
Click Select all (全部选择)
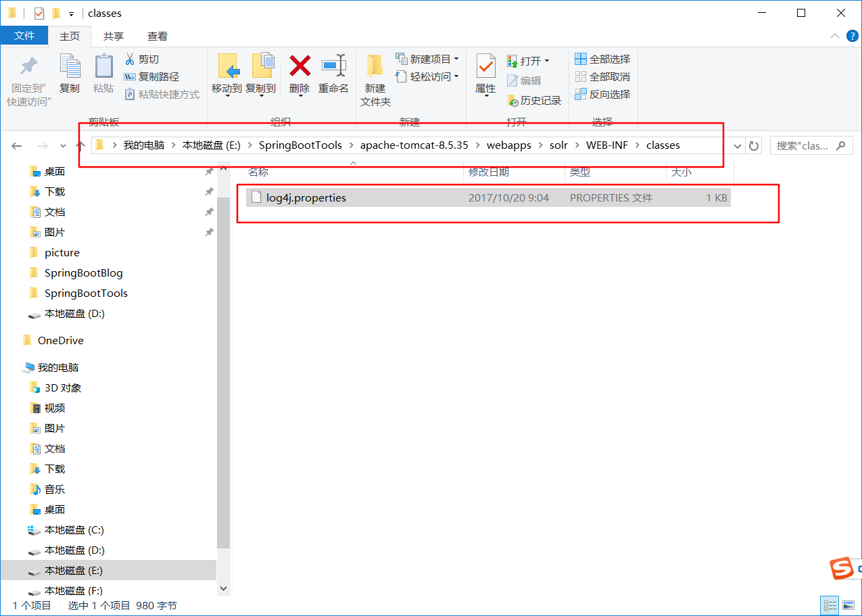pyautogui.click(x=602, y=59)
